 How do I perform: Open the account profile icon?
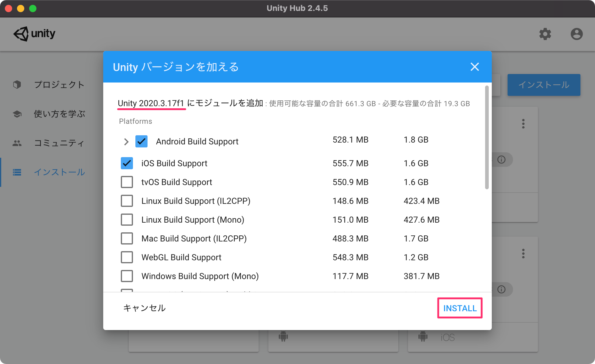[576, 34]
